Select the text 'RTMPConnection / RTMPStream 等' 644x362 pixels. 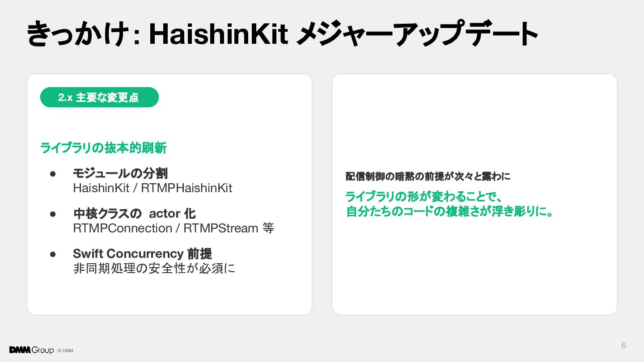tap(174, 228)
